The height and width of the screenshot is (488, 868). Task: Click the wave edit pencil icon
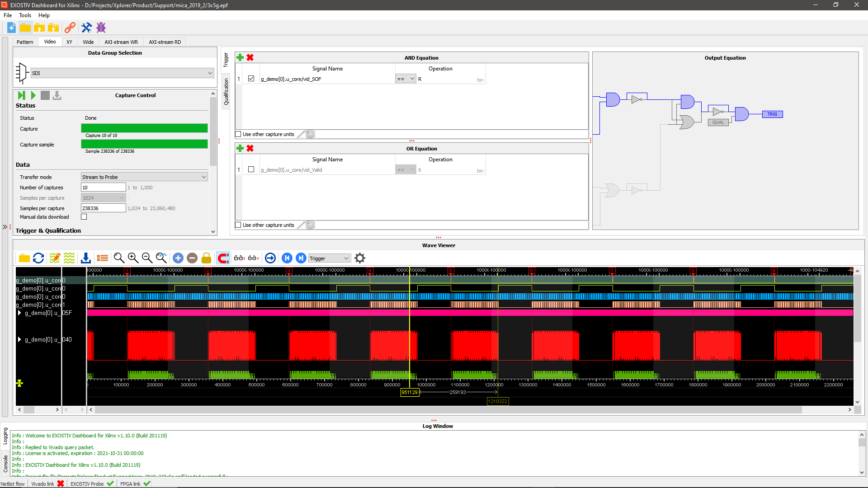tap(55, 258)
